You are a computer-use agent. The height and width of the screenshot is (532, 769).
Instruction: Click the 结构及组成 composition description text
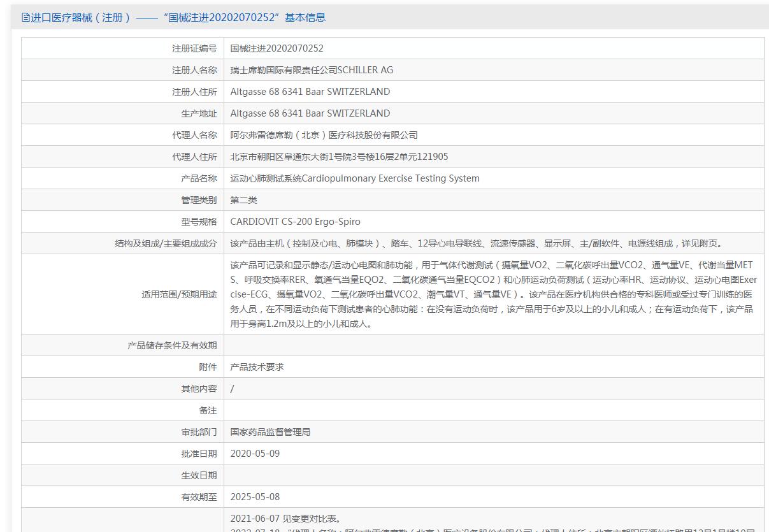(476, 243)
